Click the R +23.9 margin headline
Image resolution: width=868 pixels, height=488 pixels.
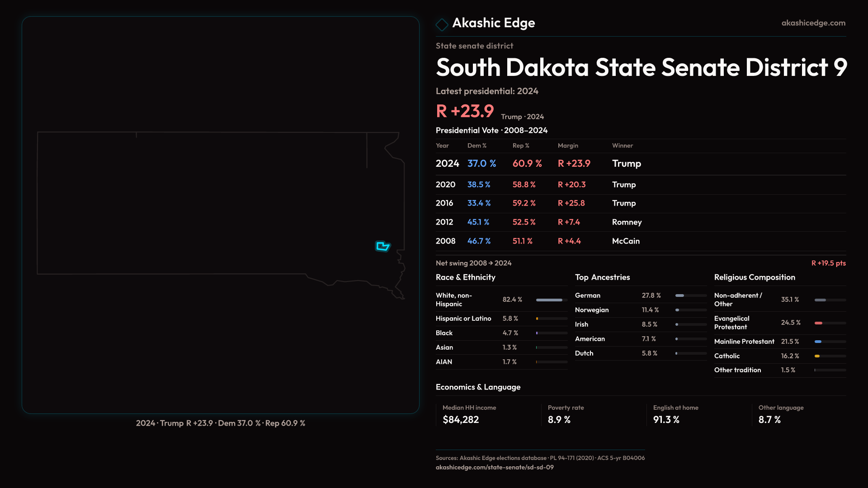pos(465,111)
